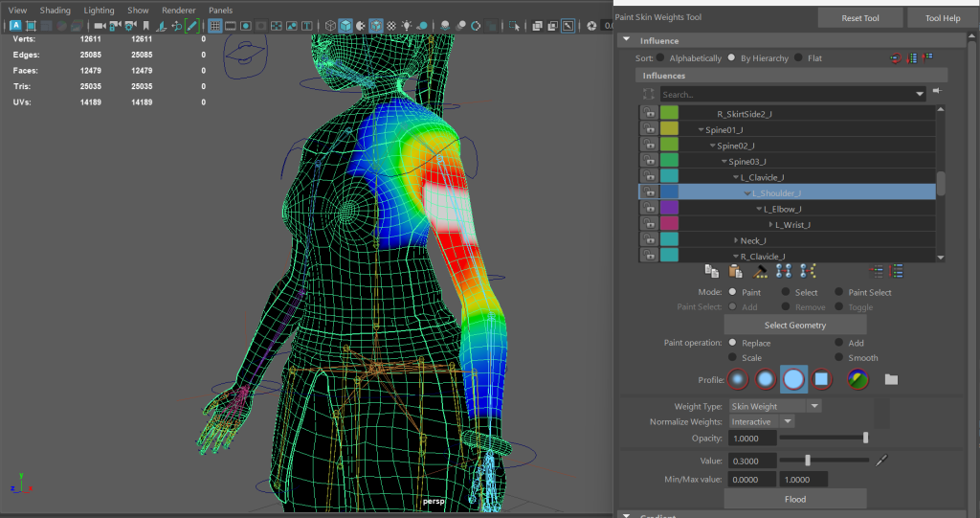
Task: Click the copy weights icon below influences list
Action: (710, 272)
